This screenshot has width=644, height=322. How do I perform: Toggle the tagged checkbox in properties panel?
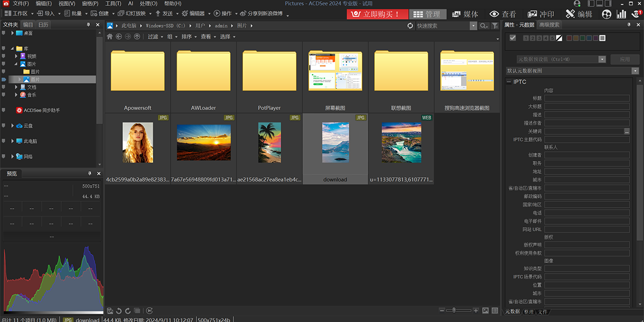click(x=513, y=38)
